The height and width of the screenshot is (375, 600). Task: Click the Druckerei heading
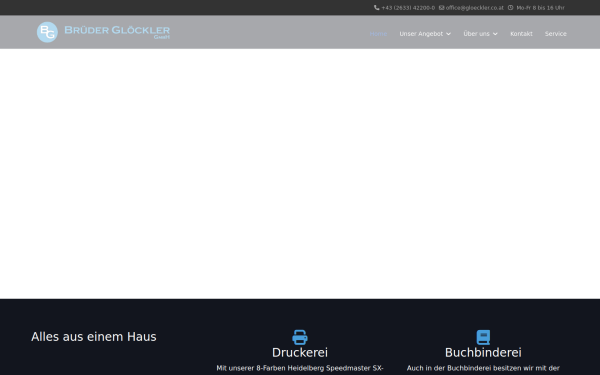[x=300, y=352]
